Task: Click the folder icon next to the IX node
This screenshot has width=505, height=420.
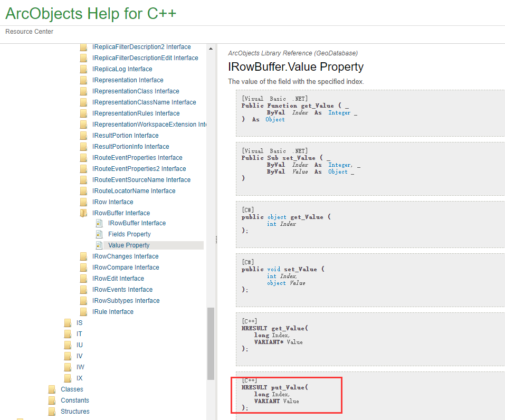Action: 68,378
